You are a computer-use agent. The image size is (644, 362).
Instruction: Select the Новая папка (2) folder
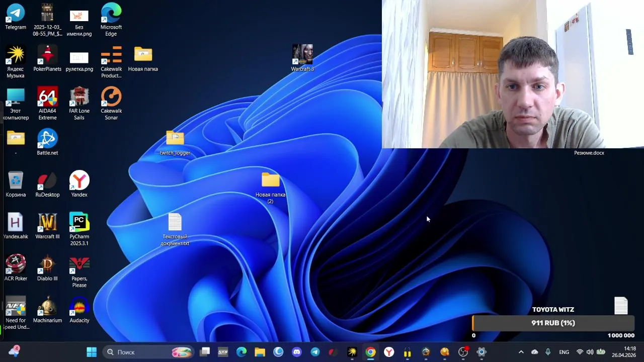click(270, 188)
